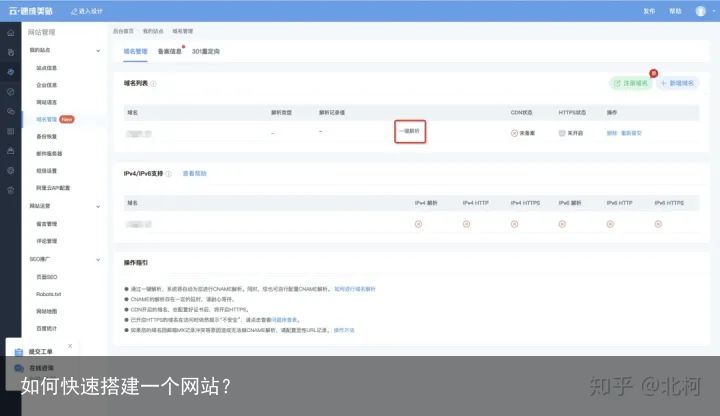Image resolution: width=720 pixels, height=416 pixels.
Task: Click the bottom trash-like icon in left rail
Action: 11,191
